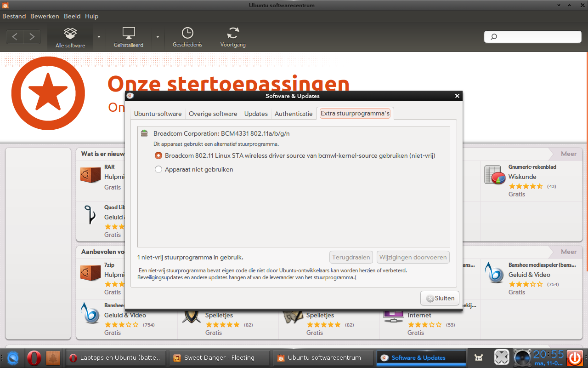The width and height of the screenshot is (588, 368).
Task: Switch to the Ubuntu-software tab
Action: [158, 114]
